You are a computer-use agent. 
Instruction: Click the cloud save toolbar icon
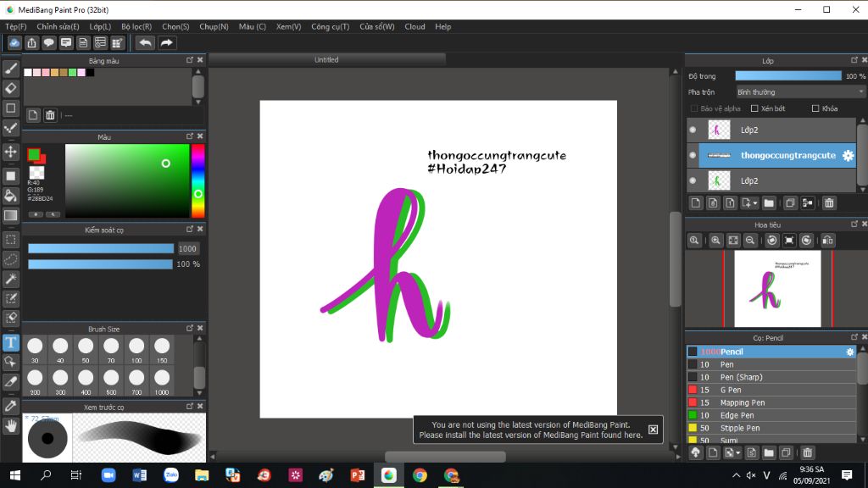[x=14, y=42]
